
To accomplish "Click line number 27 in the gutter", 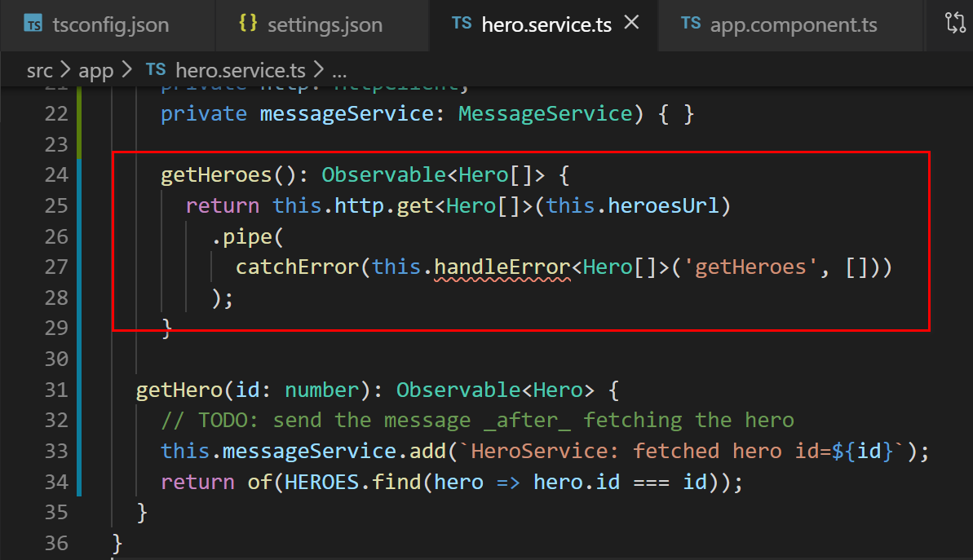I will pyautogui.click(x=56, y=267).
